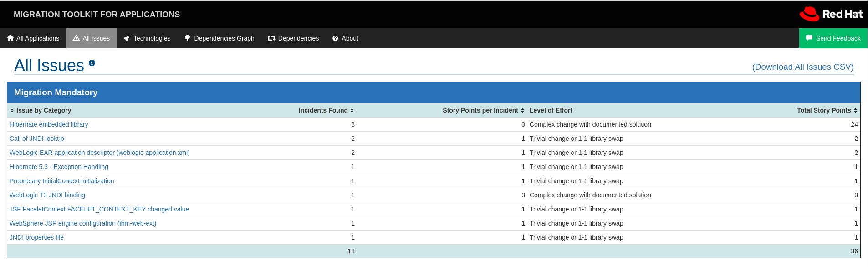
Task: Expand Hibernate 5.3 - Exception Handling issue
Action: [59, 167]
